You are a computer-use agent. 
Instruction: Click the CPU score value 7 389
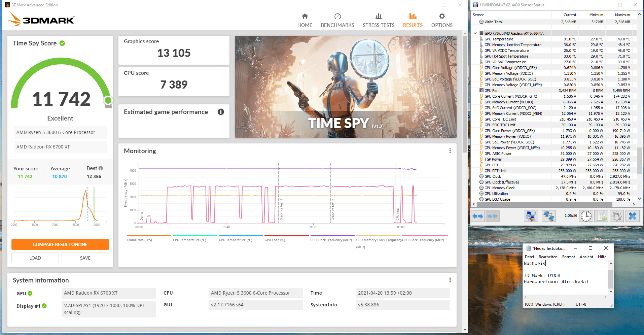point(174,85)
